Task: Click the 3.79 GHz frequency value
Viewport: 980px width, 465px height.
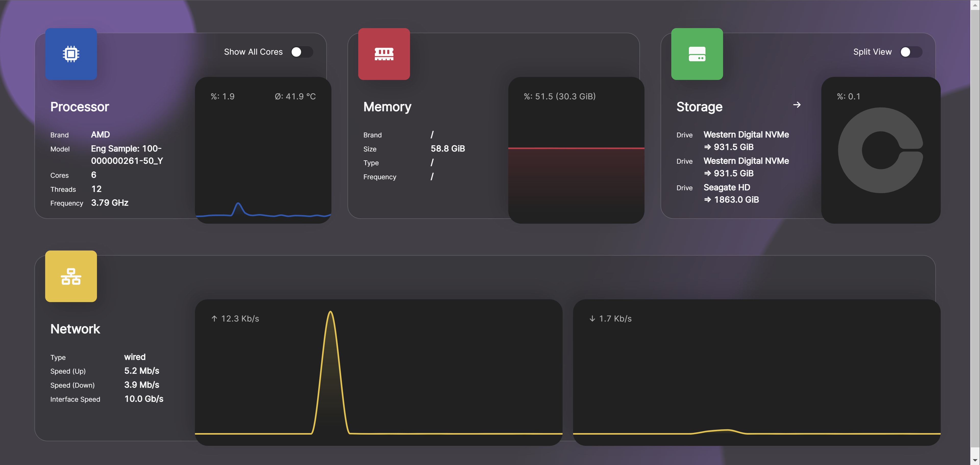Action: click(x=109, y=202)
